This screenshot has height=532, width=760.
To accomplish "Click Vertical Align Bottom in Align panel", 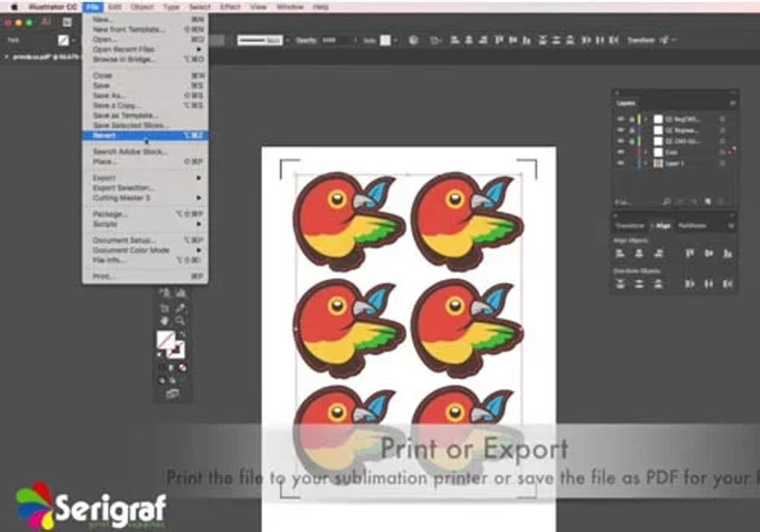I will pyautogui.click(x=728, y=253).
